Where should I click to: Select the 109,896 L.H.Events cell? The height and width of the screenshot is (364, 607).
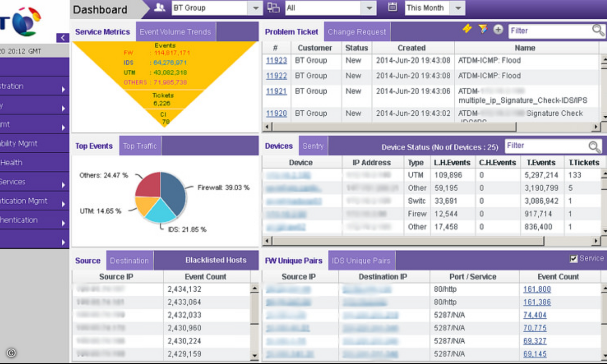click(x=453, y=175)
